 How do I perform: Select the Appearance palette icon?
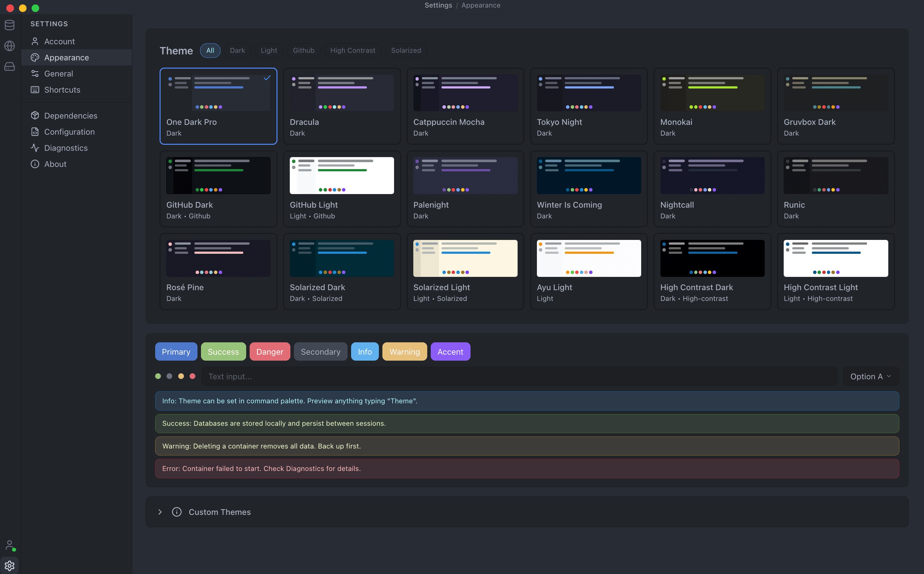tap(35, 57)
